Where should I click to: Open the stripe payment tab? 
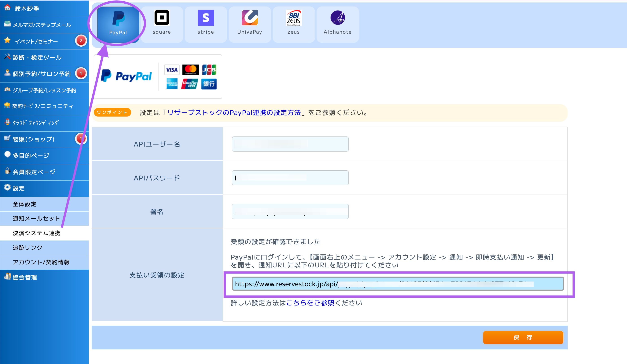coord(206,24)
